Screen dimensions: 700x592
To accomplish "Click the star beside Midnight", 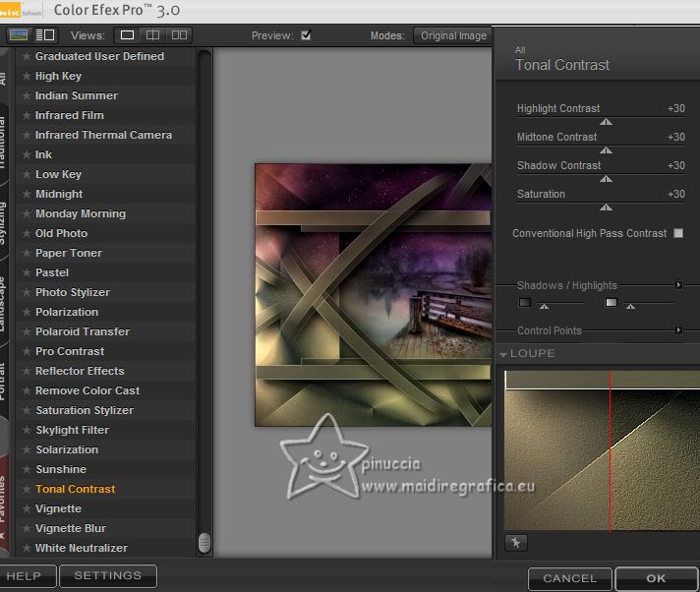I will click(x=27, y=194).
